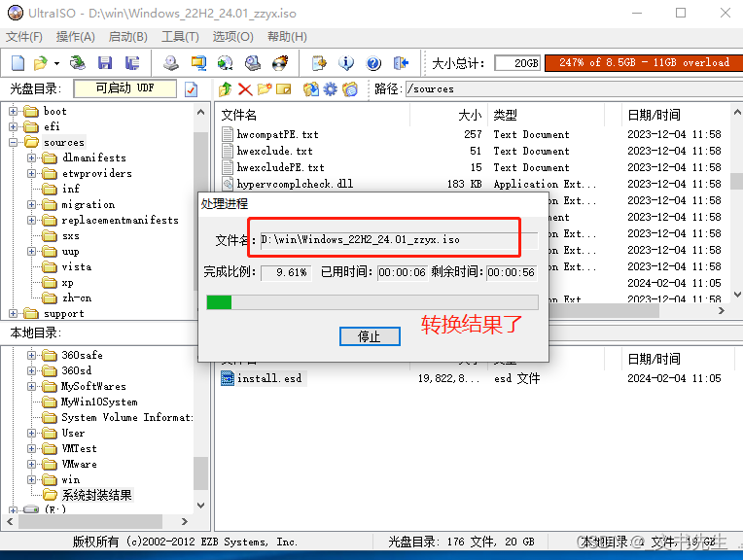Click the red 247% overload capacity bar
The height and width of the screenshot is (560, 743).
pos(644,62)
